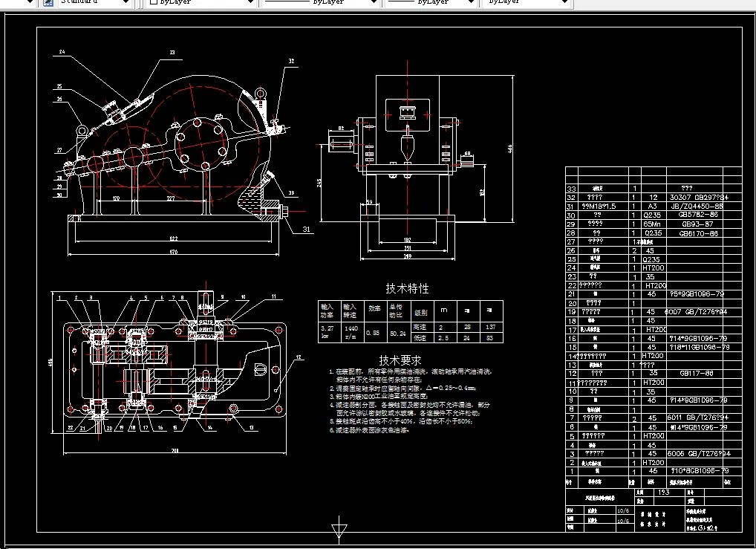The width and height of the screenshot is (756, 549).
Task: Click callout 24 leader label in front view
Action: (x=62, y=51)
